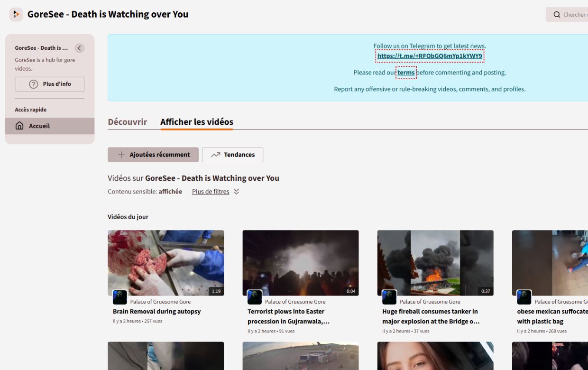Click the double chevron next to filters

[x=236, y=192]
